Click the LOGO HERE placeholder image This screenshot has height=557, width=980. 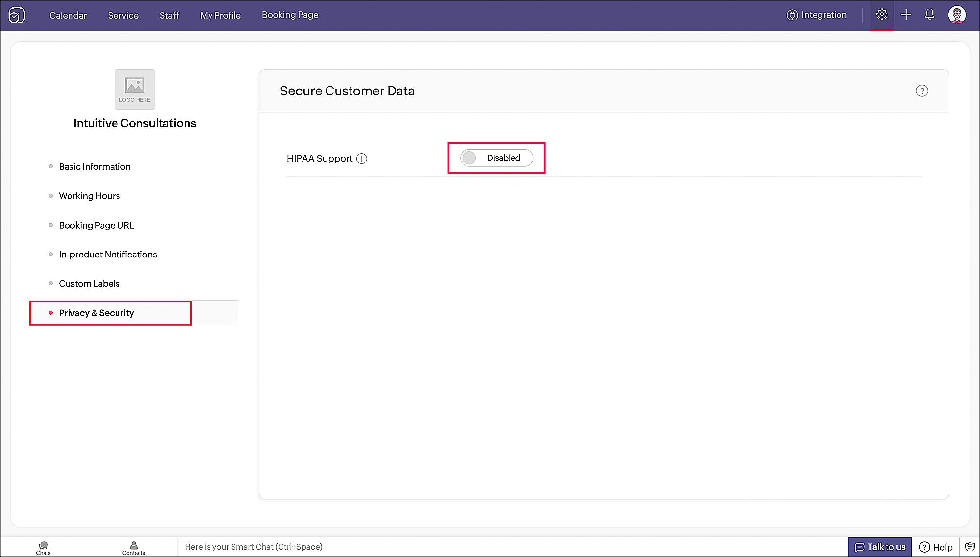(135, 89)
